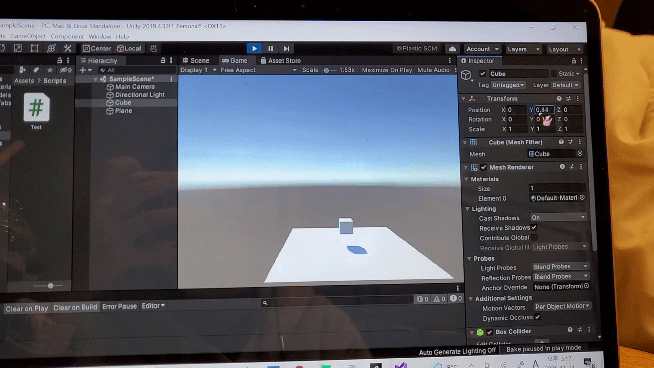Toggle Error Pause in Console
The image size is (654, 368).
pyautogui.click(x=119, y=306)
